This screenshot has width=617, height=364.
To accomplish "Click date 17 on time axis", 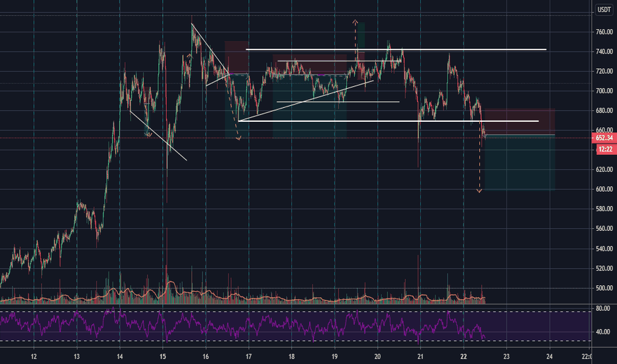I will pyautogui.click(x=249, y=357).
